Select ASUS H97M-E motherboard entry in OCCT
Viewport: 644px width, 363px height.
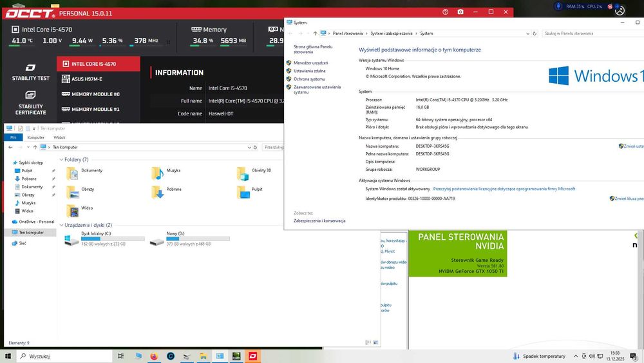pos(99,79)
